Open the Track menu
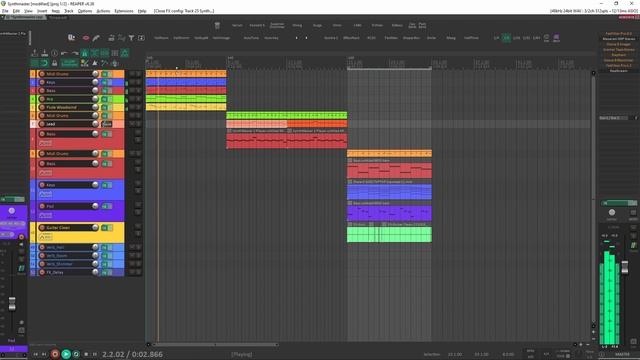This screenshot has height=360, width=640. [69, 11]
